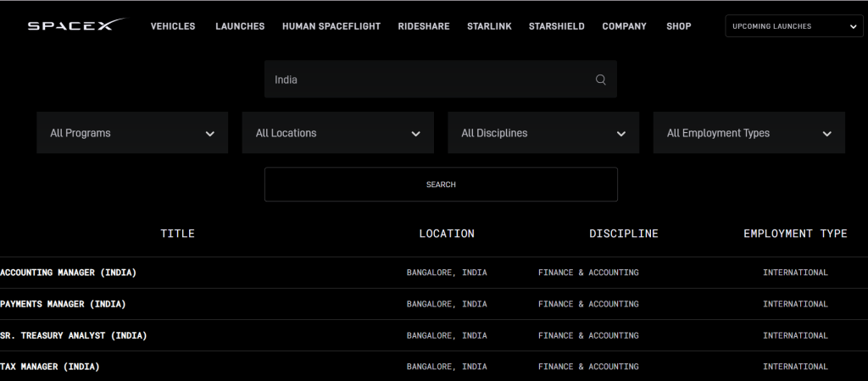Expand the All Locations filter
The width and height of the screenshot is (868, 381).
tap(337, 133)
